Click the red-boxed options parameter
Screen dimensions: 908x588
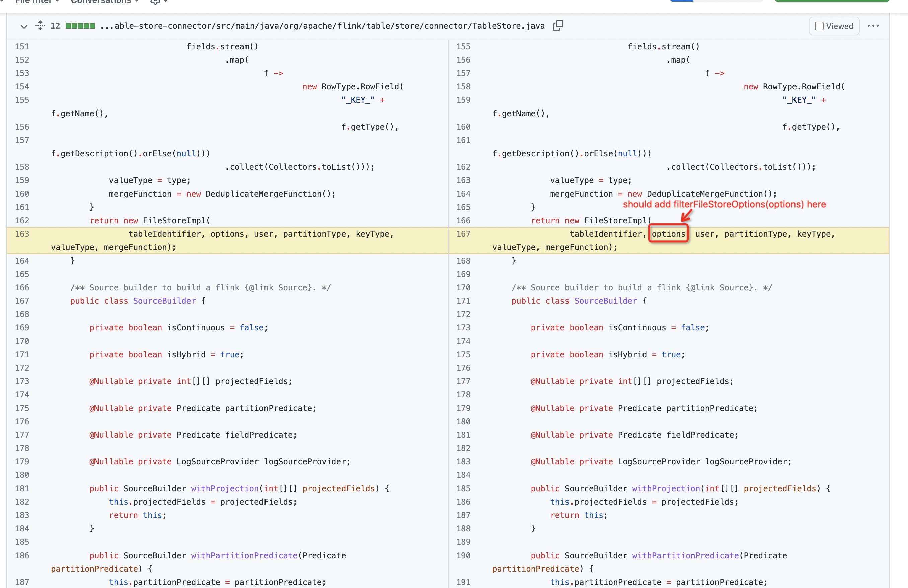click(x=668, y=234)
